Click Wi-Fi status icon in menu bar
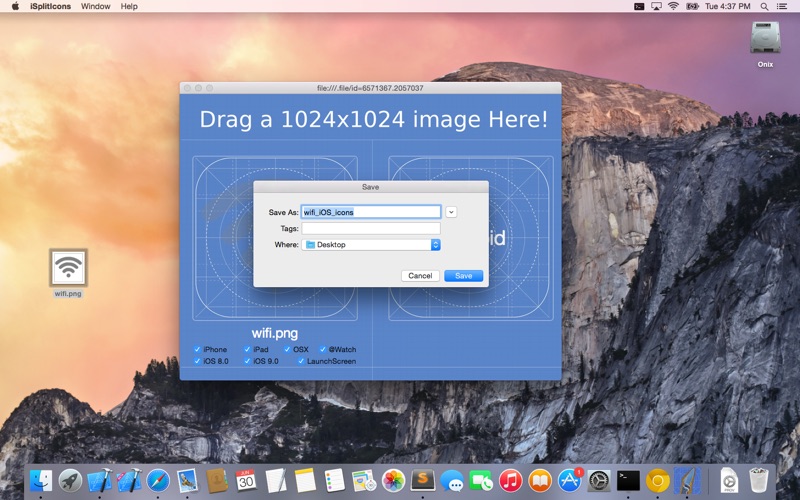This screenshot has width=800, height=500. 673,6
